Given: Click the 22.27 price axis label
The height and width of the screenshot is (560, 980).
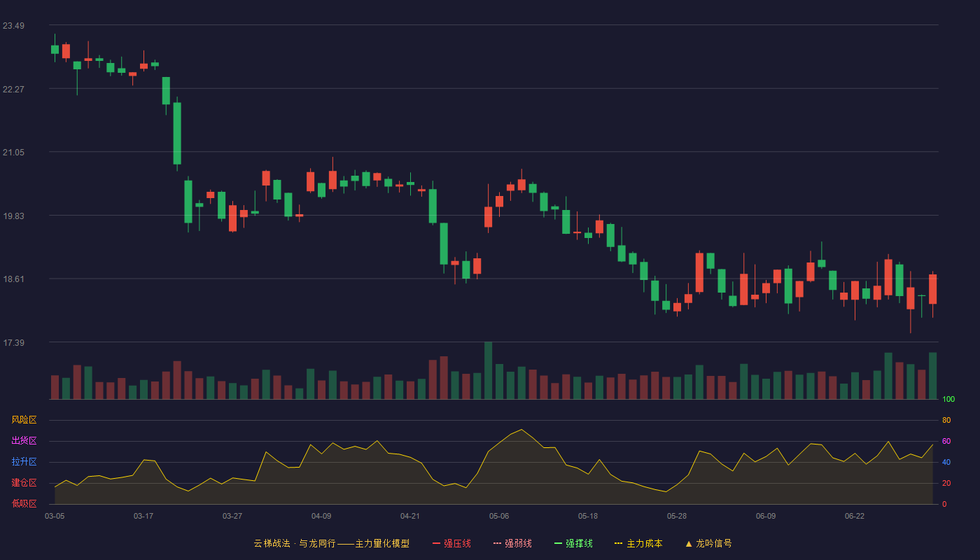Looking at the screenshot, I should click(13, 90).
